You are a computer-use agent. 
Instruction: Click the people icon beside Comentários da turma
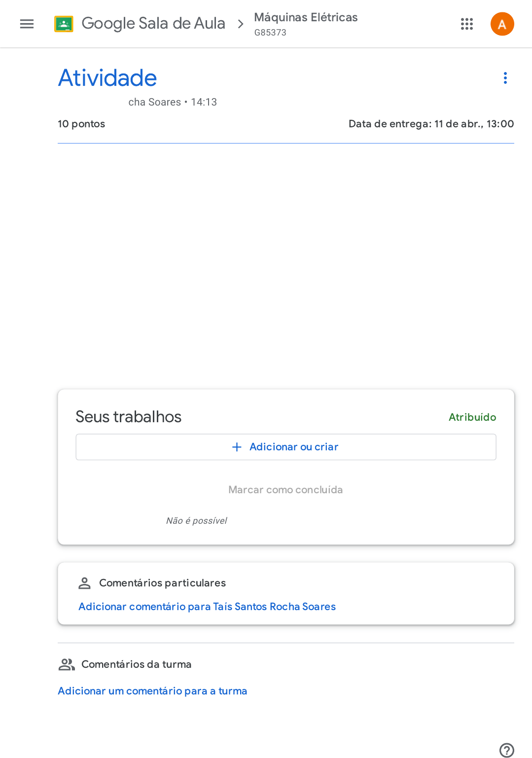pyautogui.click(x=67, y=664)
